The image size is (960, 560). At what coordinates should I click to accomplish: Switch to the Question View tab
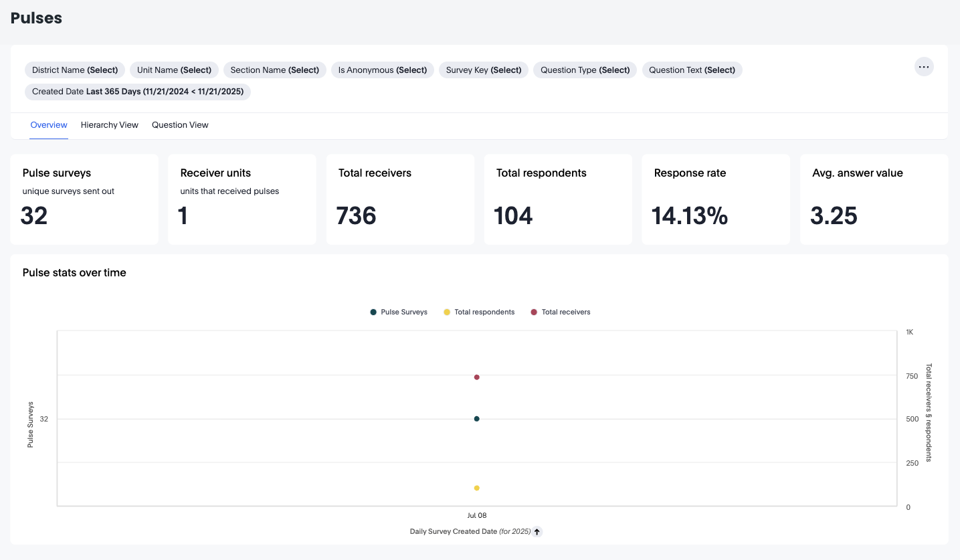point(180,125)
